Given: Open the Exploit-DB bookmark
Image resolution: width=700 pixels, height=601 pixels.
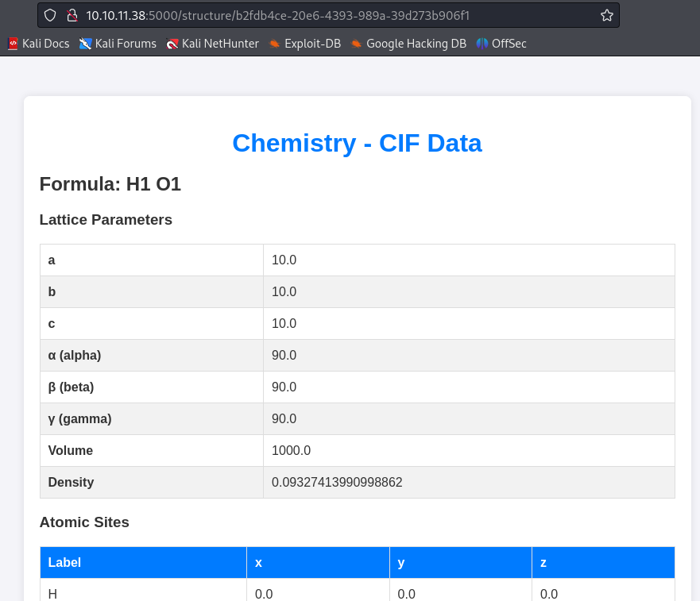Looking at the screenshot, I should (x=305, y=44).
